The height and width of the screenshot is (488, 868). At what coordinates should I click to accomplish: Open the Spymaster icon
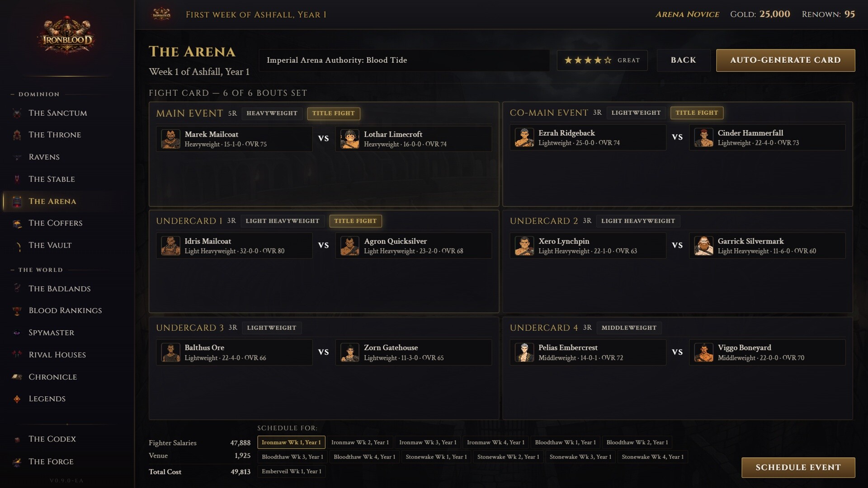(x=17, y=333)
